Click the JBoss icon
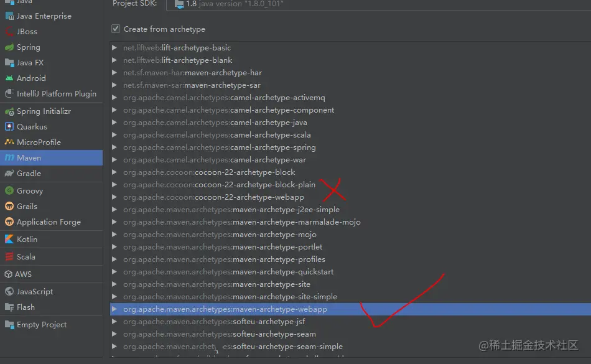This screenshot has height=364, width=591. point(9,31)
